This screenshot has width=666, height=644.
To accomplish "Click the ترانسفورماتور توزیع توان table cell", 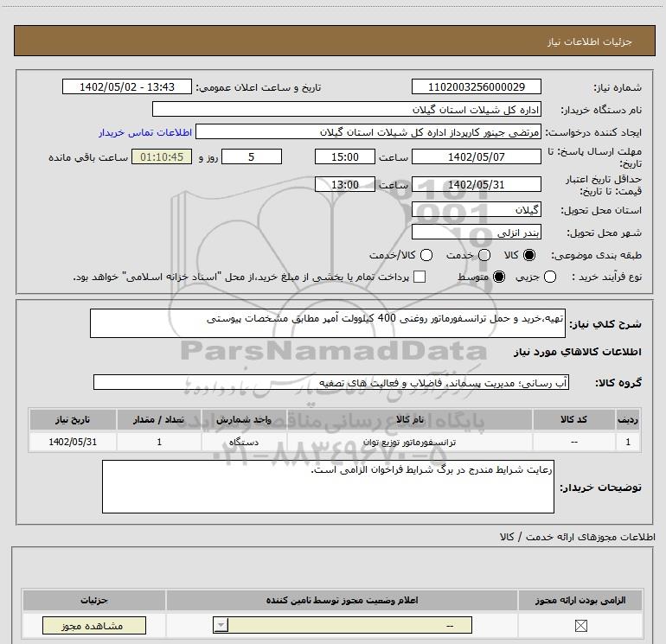I will (x=410, y=442).
